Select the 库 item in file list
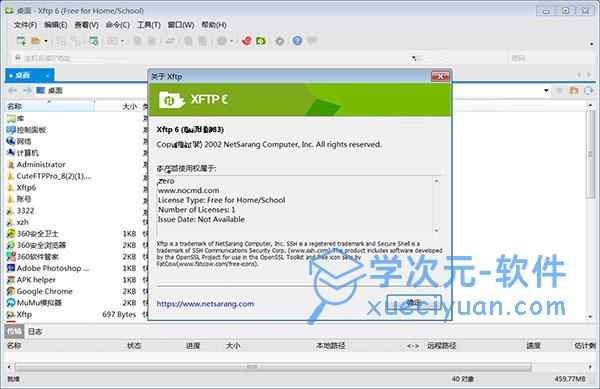This screenshot has width=600, height=389. click(x=15, y=118)
